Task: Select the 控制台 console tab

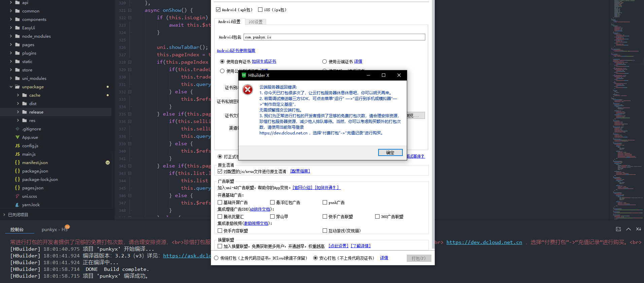Action: (17, 229)
